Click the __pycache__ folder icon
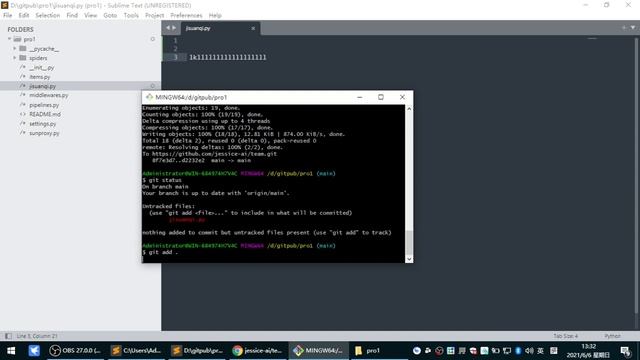640x360 pixels. 23,49
